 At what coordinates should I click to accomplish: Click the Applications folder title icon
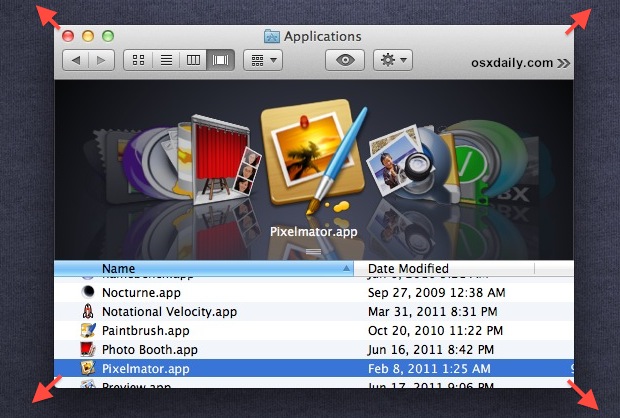pos(272,36)
